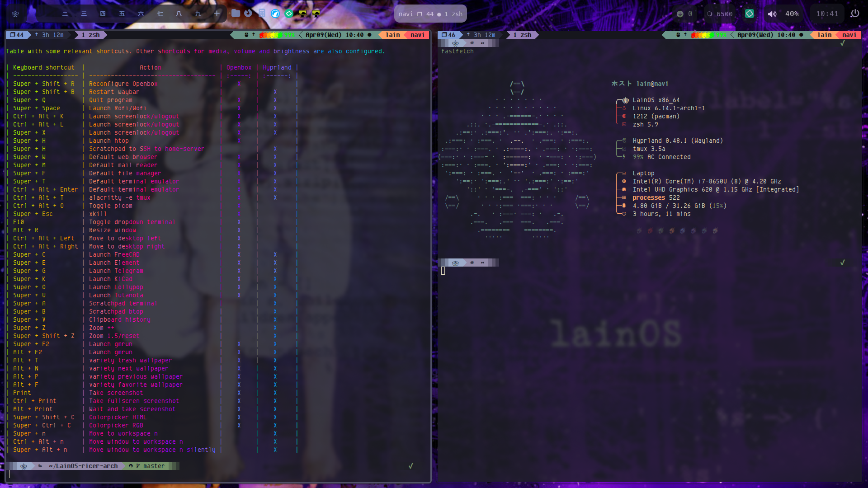Switch to workspace 九

tap(198, 14)
